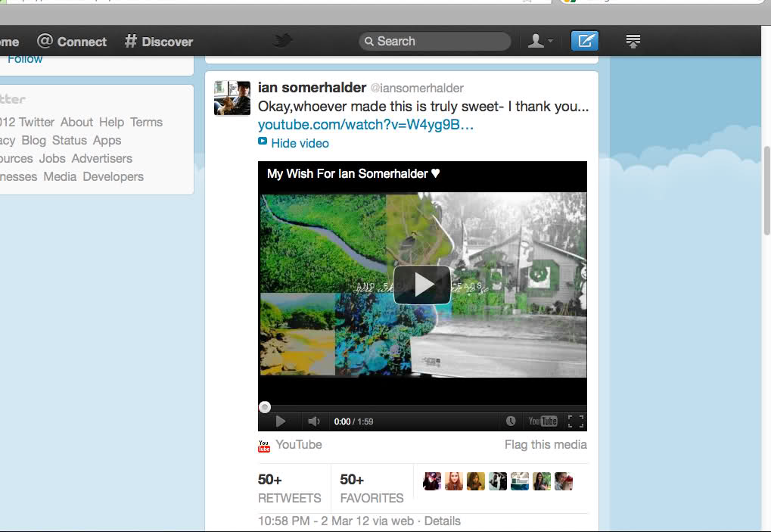Open the Apps footer link

coord(107,141)
